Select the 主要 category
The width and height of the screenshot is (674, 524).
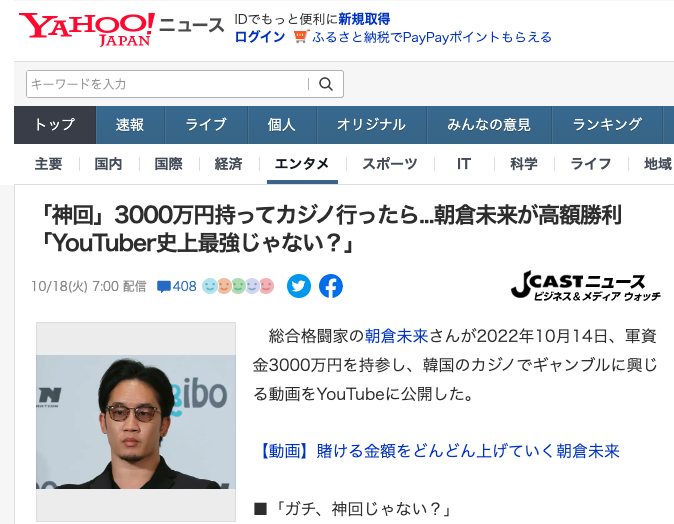point(49,164)
